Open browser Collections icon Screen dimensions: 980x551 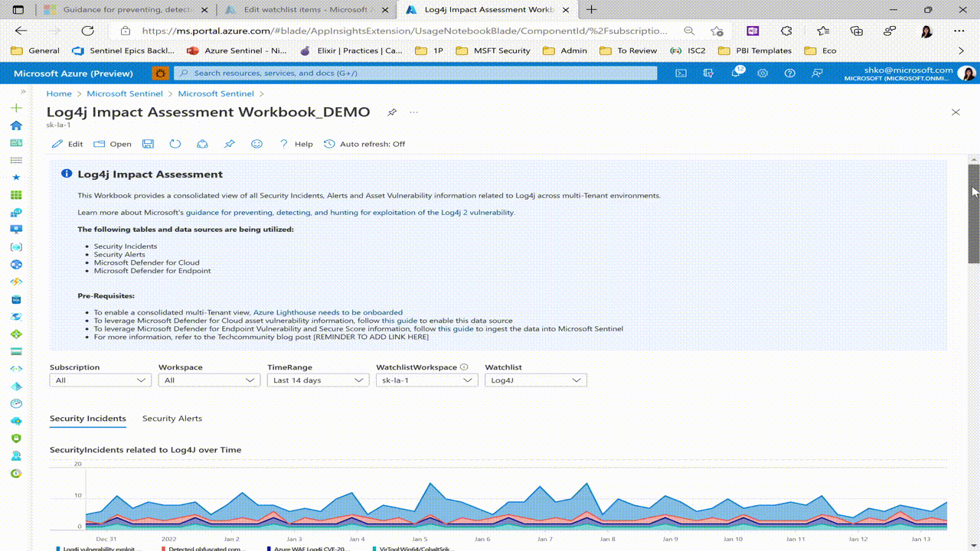857,31
